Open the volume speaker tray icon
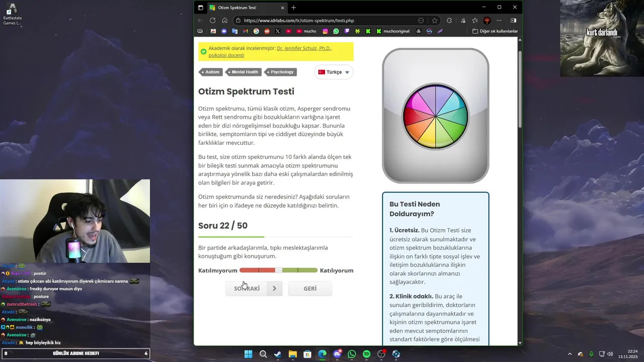This screenshot has height=362, width=644. tap(610, 354)
